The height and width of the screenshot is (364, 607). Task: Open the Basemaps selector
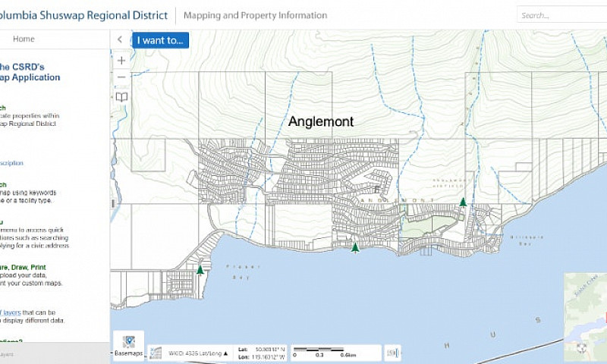point(128,346)
